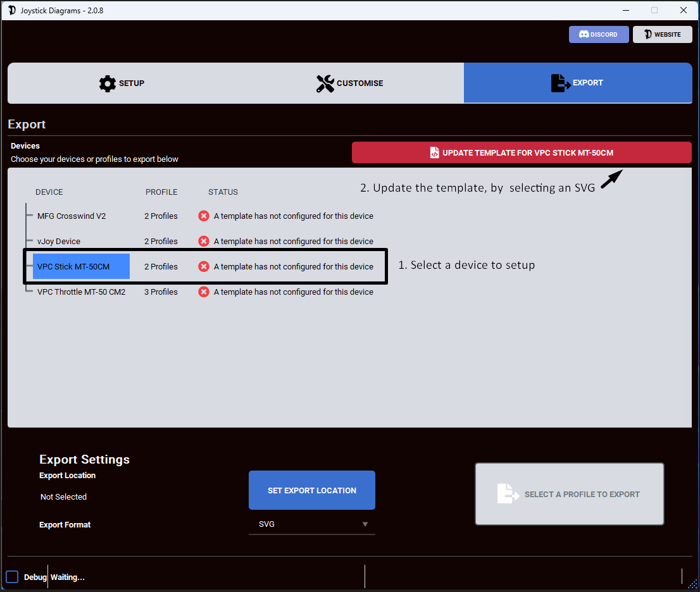
Task: Click the Setup gear icon
Action: [107, 83]
